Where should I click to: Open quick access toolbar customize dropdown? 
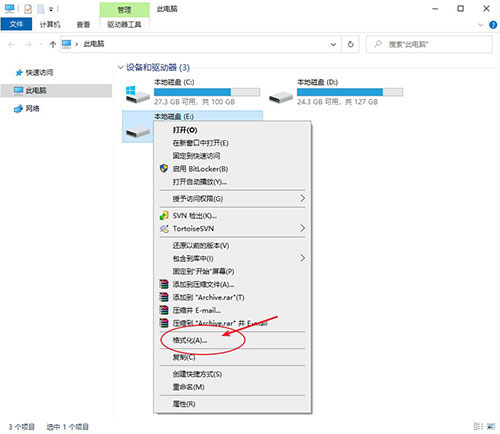[51, 9]
